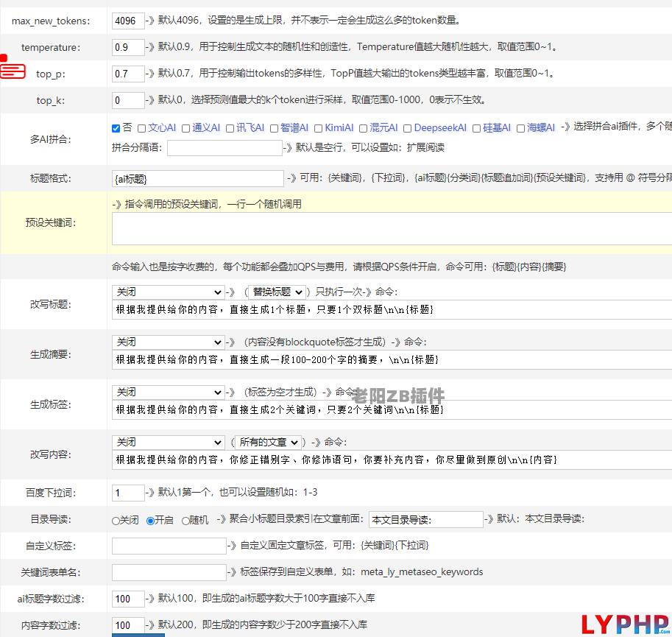Click the 改写内容: row label
The image size is (672, 637).
(x=51, y=454)
